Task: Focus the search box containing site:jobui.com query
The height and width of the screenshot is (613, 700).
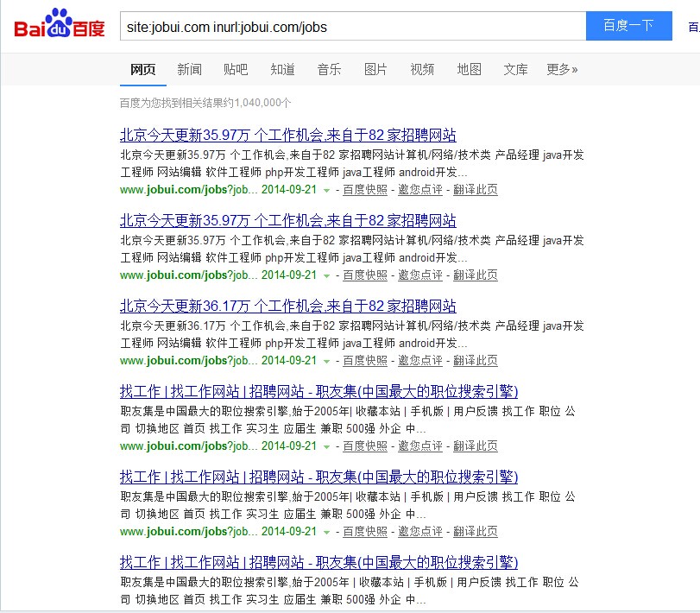Action: click(x=353, y=27)
